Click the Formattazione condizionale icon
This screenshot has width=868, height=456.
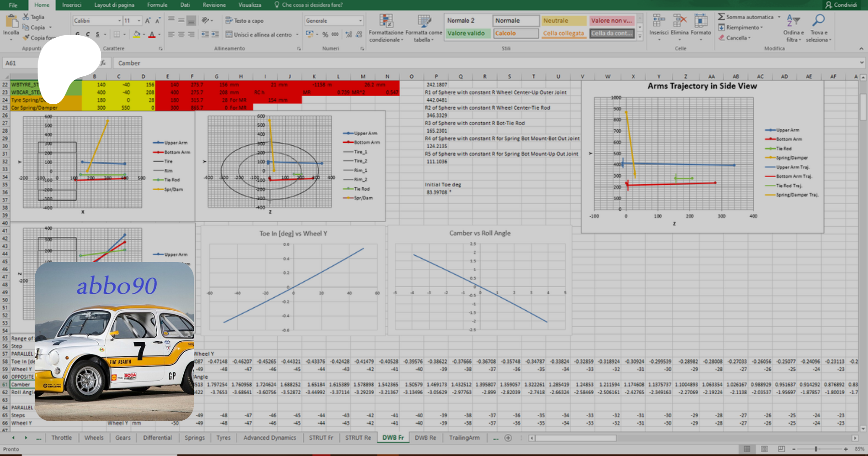tap(386, 21)
